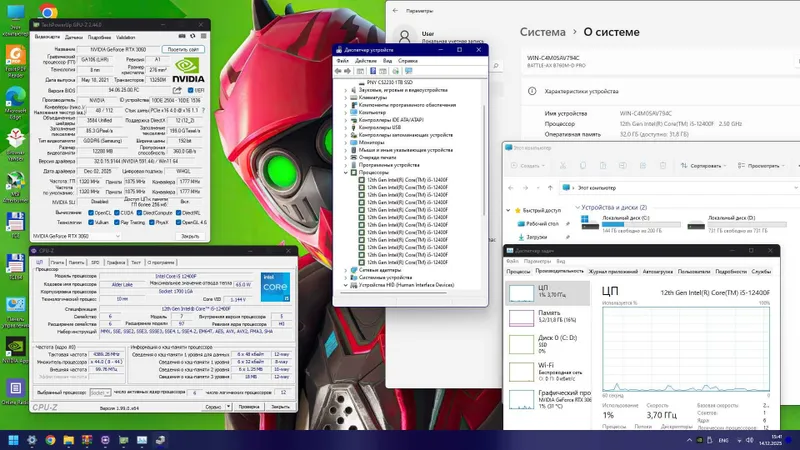Open Google Chrome from the taskbar

click(x=50, y=440)
